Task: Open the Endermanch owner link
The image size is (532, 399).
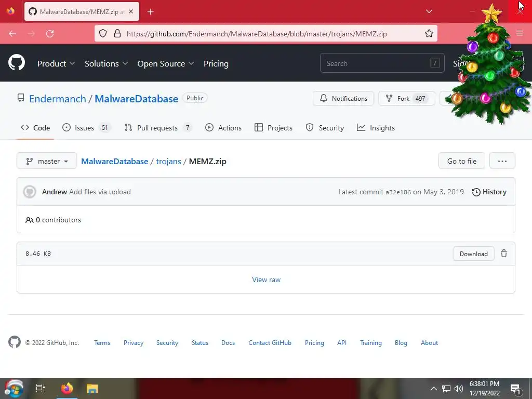Action: (57, 99)
